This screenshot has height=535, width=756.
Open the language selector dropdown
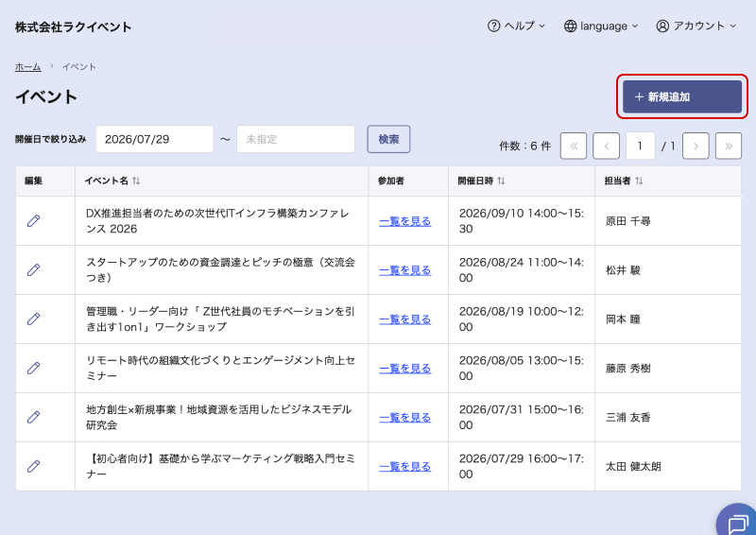point(601,26)
